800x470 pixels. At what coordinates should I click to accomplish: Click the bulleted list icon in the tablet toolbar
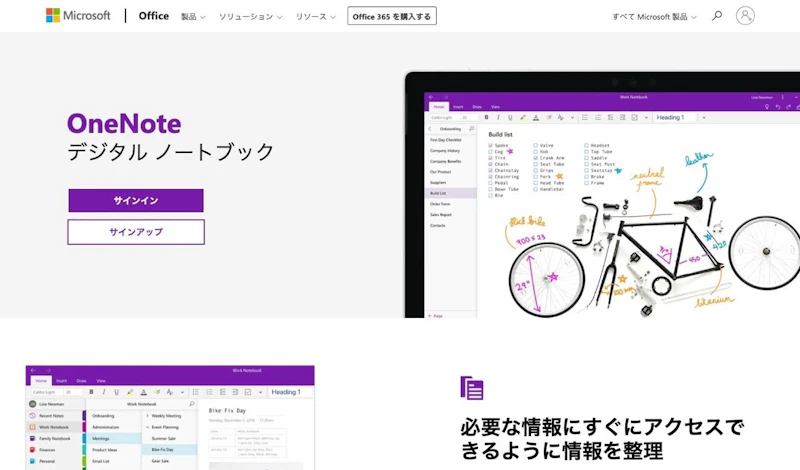tap(585, 117)
